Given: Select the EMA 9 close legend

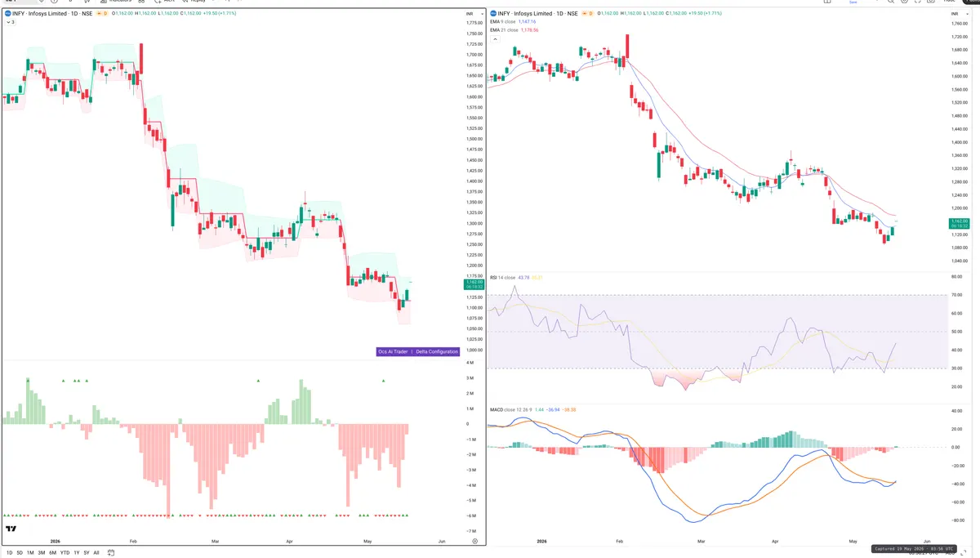Looking at the screenshot, I should click(502, 21).
